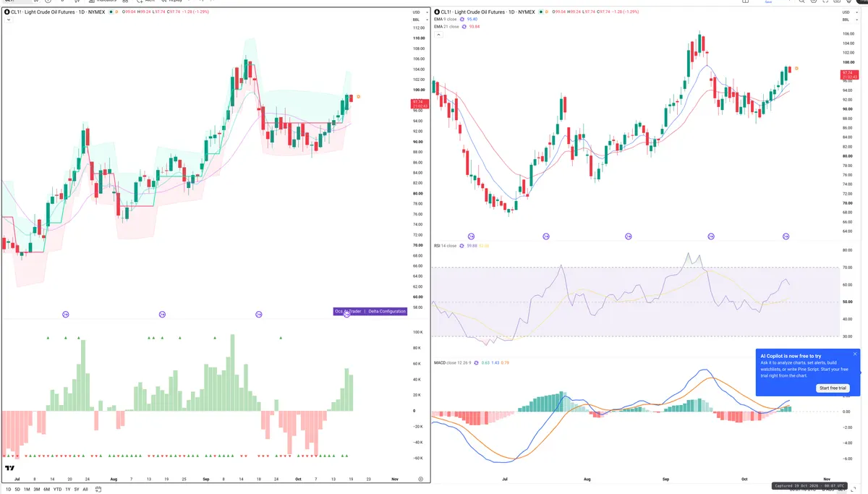Select the 1M time range
The image size is (868, 494).
(27, 490)
